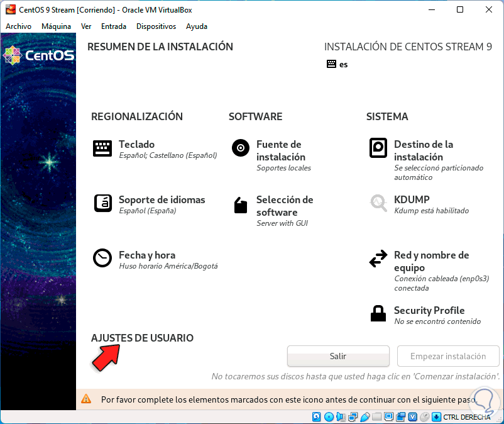Click the host key arrow icon
Screen dimensions: 504x424
pyautogui.click(x=437, y=417)
